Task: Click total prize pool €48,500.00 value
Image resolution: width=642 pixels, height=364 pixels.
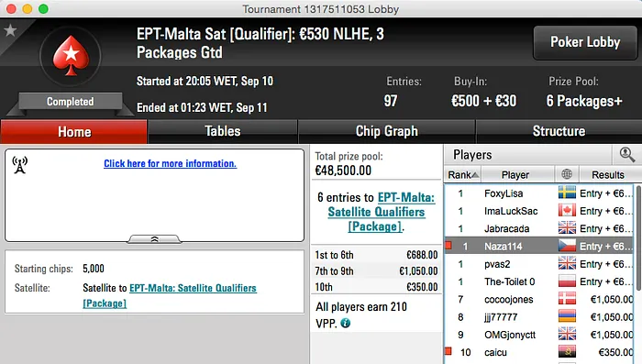Action: click(343, 171)
